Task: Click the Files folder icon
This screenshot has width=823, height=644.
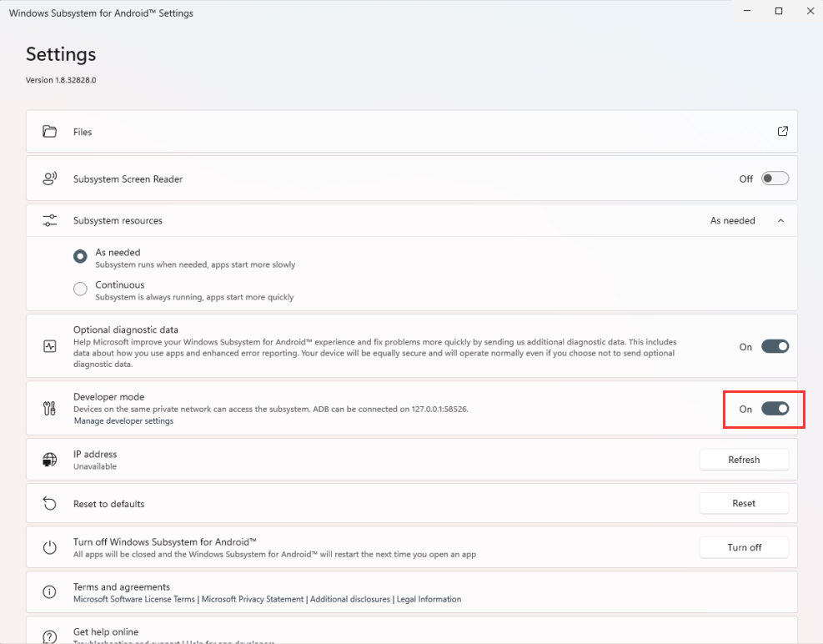Action: 49,131
